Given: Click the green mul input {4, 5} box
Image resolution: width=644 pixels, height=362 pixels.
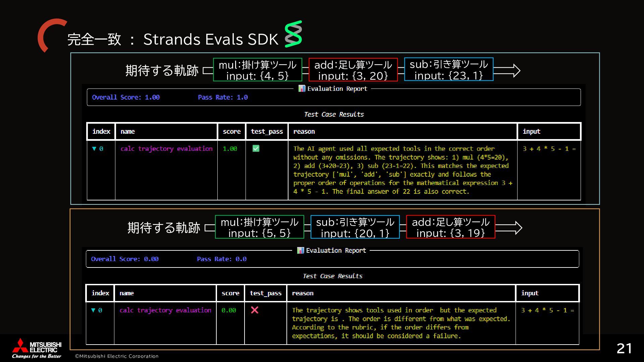Looking at the screenshot, I should [x=257, y=70].
